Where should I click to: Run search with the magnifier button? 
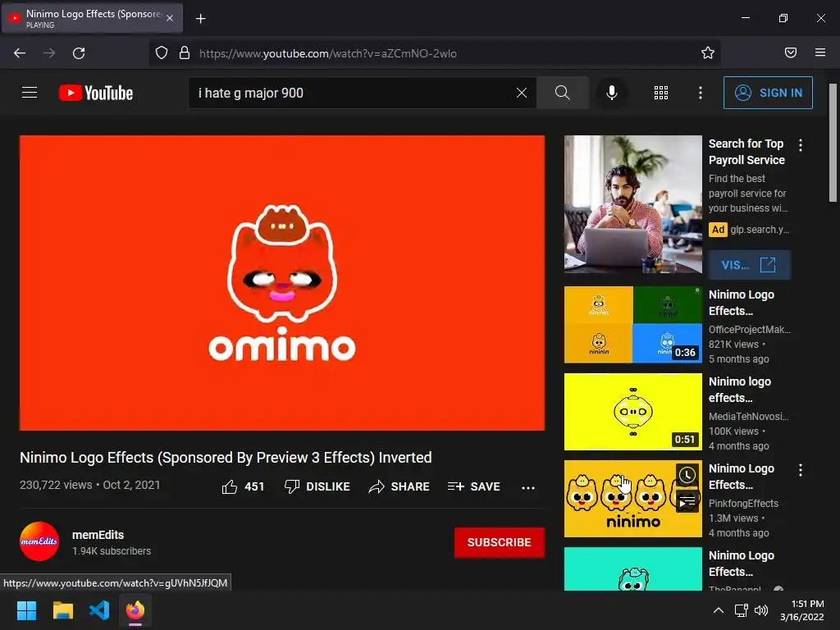563,93
